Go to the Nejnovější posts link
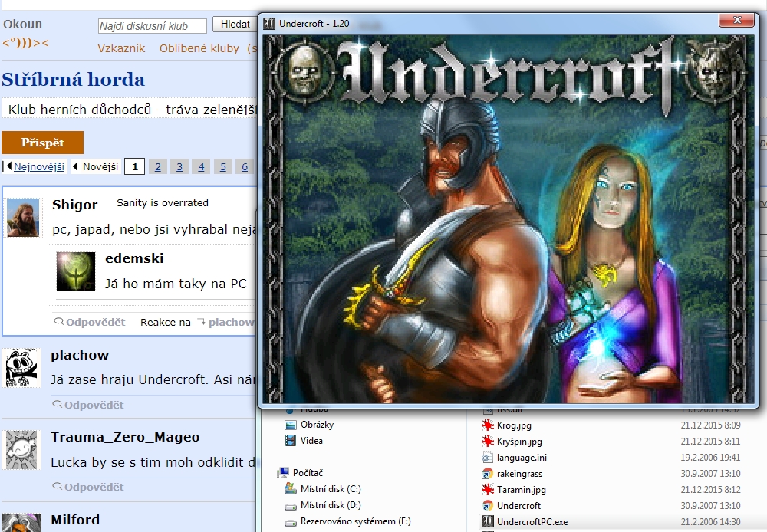Screen dimensions: 767x532 tap(39, 167)
